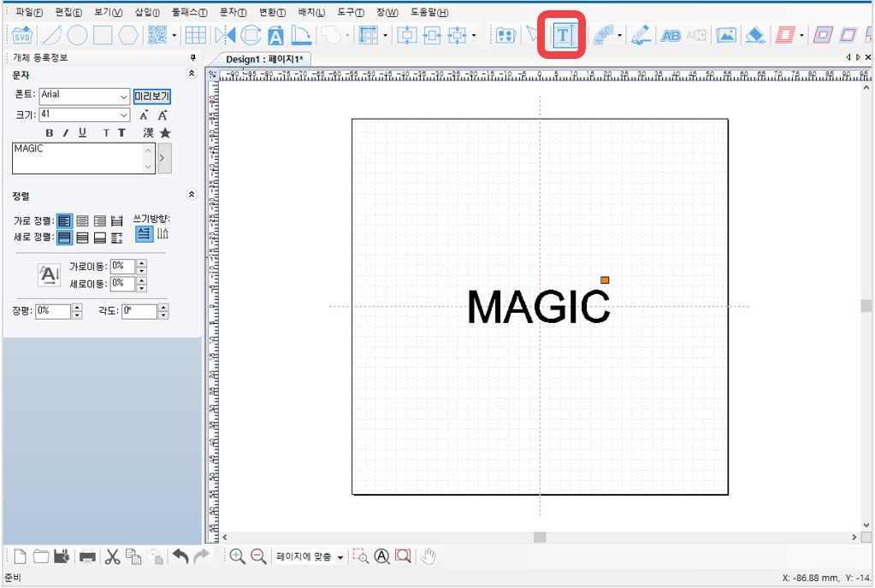Screen dimensions: 875x588
Task: Activate the hand pan tool
Action: click(428, 556)
